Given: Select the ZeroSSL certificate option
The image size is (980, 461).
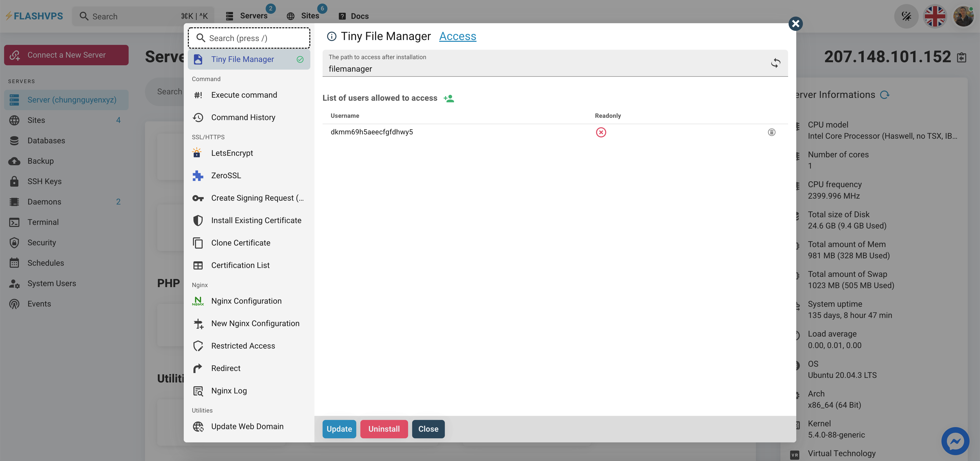Looking at the screenshot, I should pyautogui.click(x=226, y=175).
